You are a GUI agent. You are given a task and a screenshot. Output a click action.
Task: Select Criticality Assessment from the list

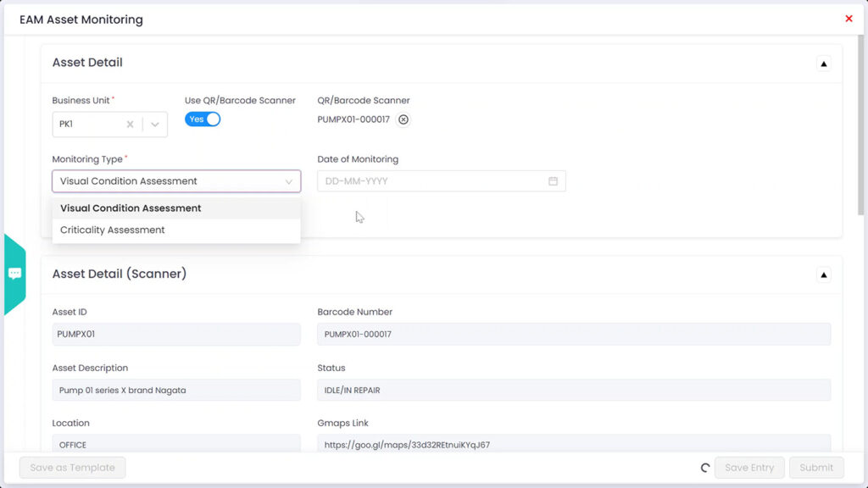(111, 230)
